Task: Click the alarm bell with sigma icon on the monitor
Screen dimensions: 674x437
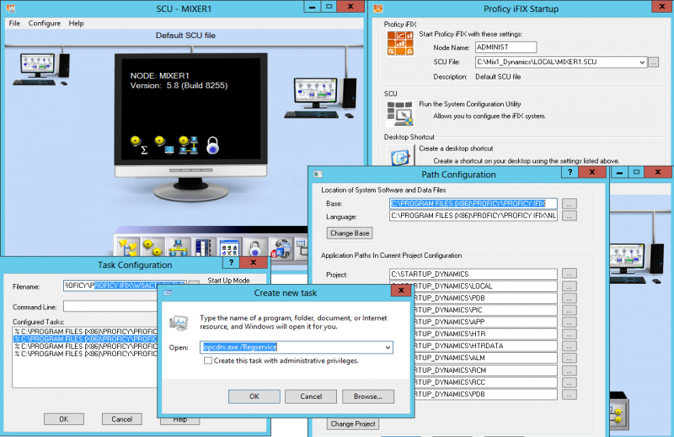Action: pyautogui.click(x=139, y=145)
